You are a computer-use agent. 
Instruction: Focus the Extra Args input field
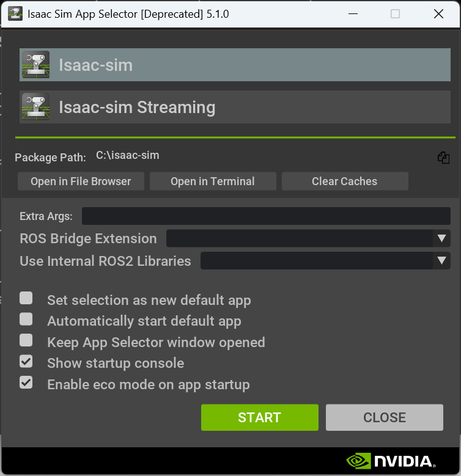266,216
